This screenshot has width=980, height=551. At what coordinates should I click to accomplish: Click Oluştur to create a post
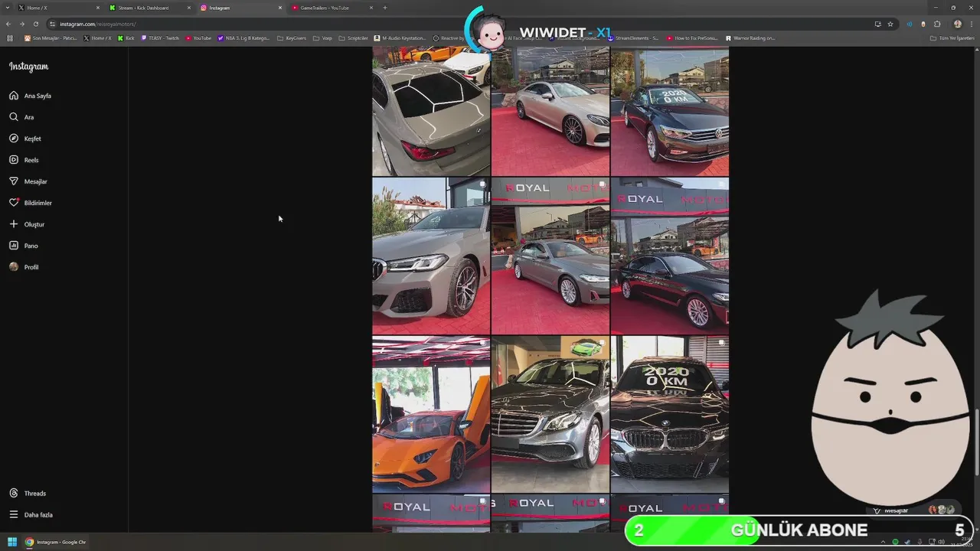(x=27, y=224)
